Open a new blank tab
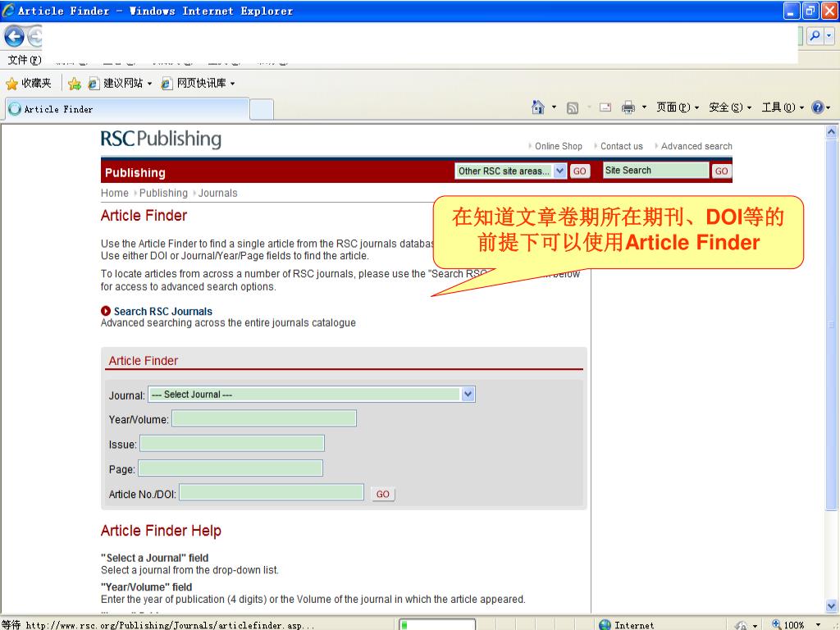 (x=262, y=109)
